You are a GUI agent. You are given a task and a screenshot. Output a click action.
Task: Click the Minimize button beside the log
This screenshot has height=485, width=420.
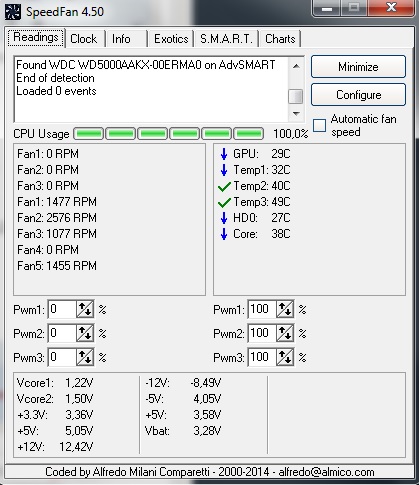tap(358, 67)
